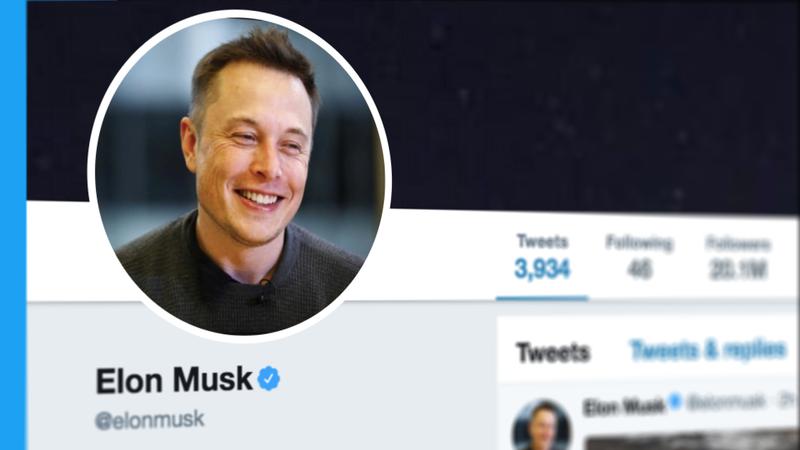Image resolution: width=800 pixels, height=450 pixels.
Task: Switch to the Tweets timeline tab
Action: tap(553, 352)
